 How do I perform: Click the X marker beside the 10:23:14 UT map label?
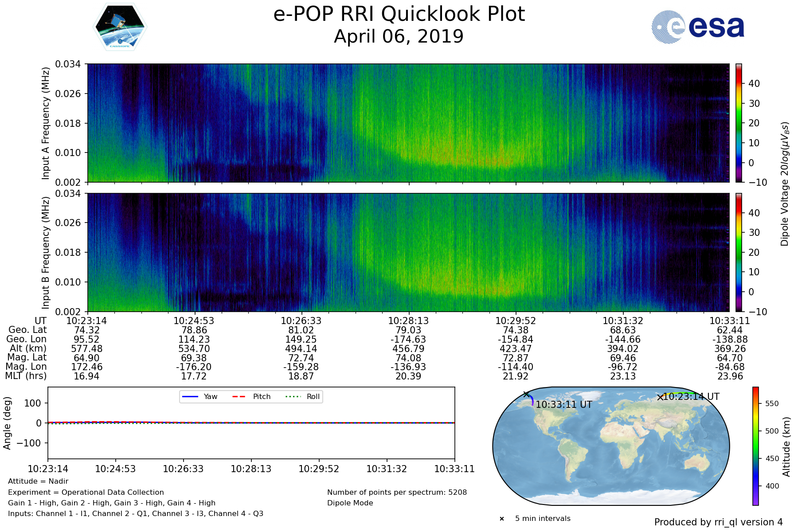(x=660, y=397)
